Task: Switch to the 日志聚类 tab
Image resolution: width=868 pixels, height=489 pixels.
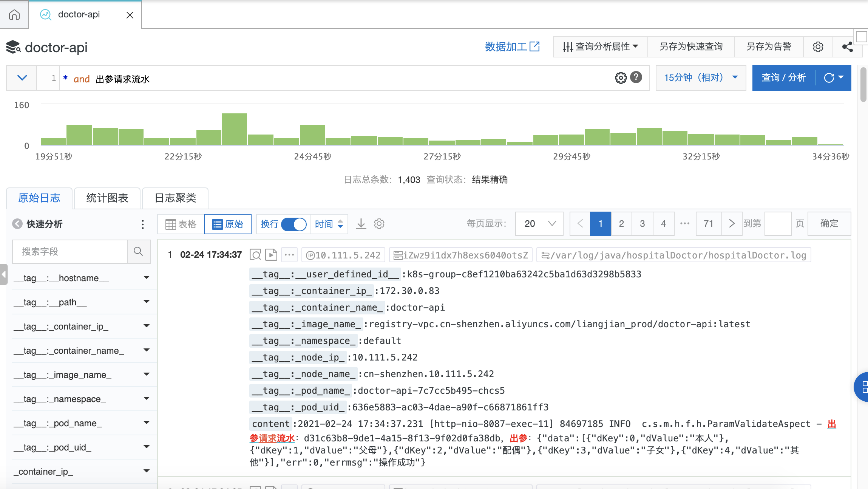Action: [175, 198]
